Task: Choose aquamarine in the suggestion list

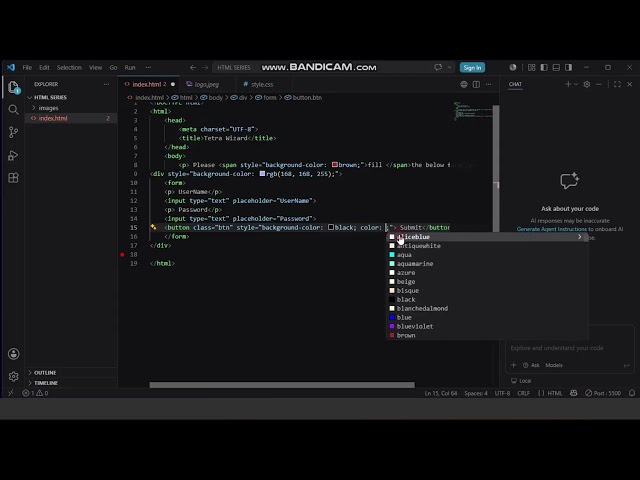Action: (487, 264)
